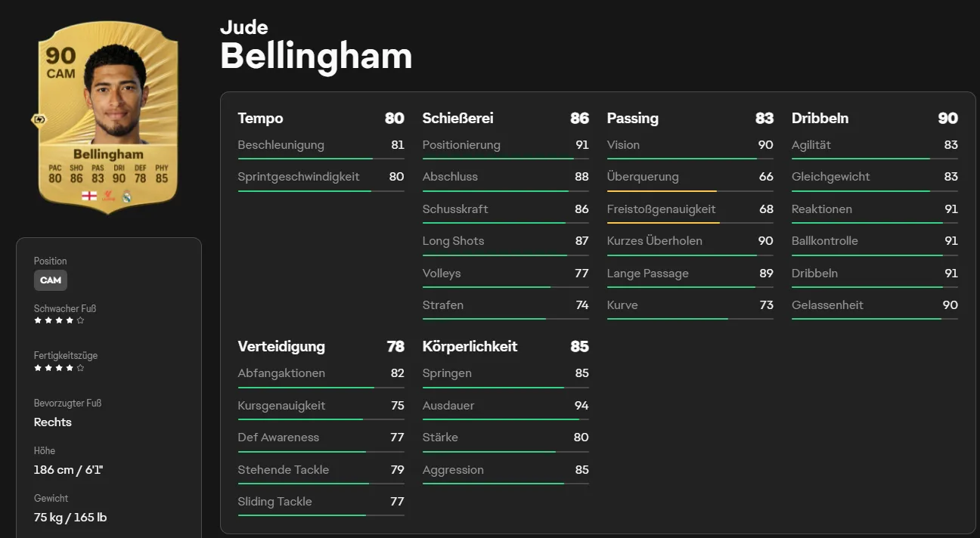Click the Tempo category heading
Screen dimensions: 980x538
point(260,118)
